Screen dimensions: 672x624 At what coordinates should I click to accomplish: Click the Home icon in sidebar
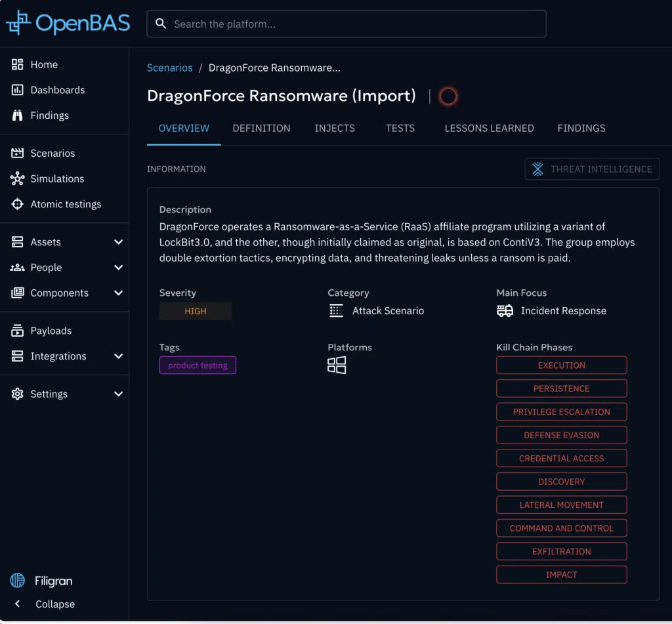(x=18, y=64)
